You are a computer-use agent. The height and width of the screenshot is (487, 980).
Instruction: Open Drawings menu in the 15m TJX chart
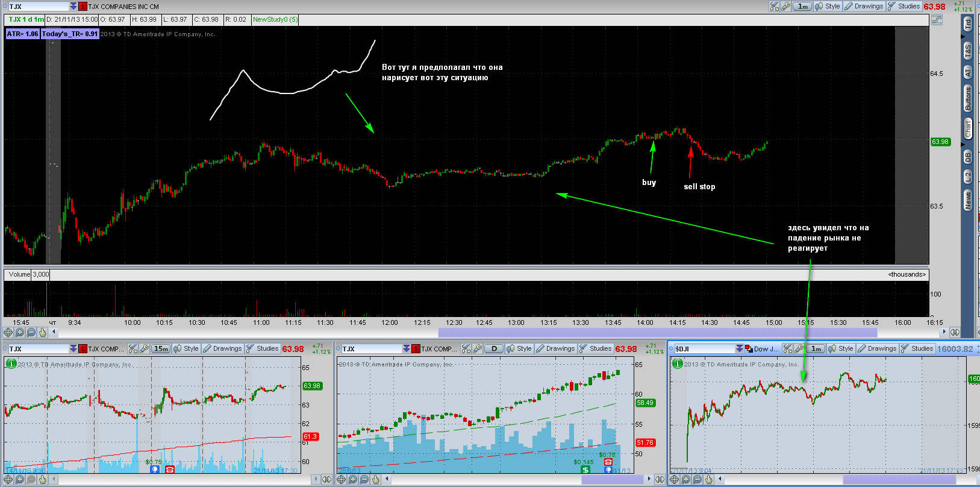pos(222,349)
